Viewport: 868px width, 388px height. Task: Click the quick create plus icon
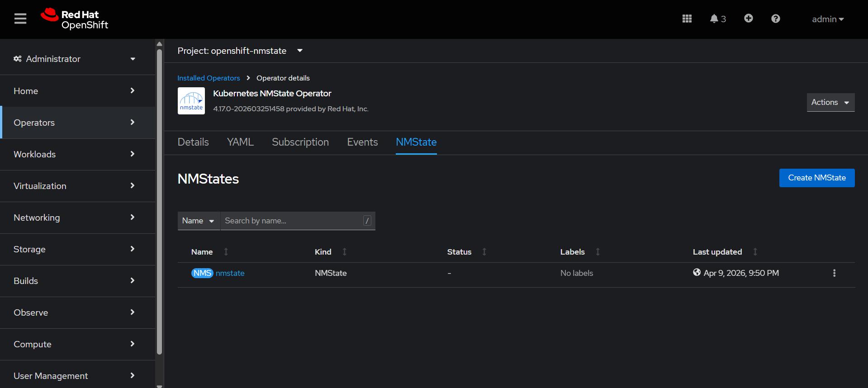[x=748, y=19]
